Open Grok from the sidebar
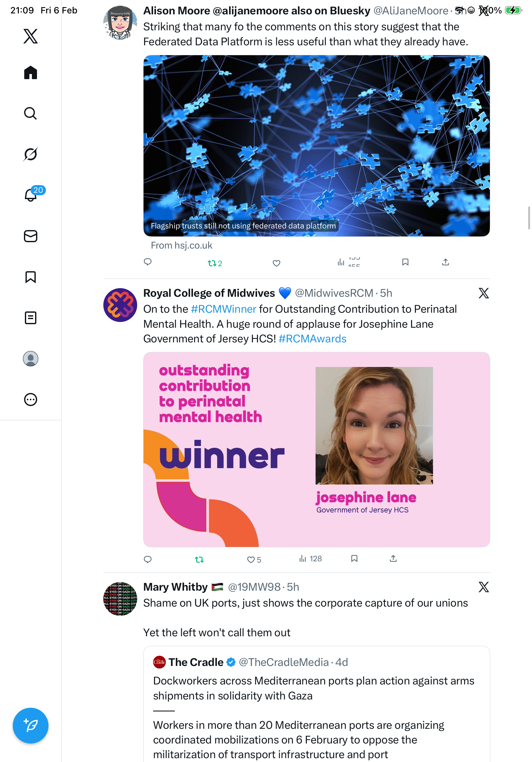This screenshot has height=762, width=532. pyautogui.click(x=31, y=154)
